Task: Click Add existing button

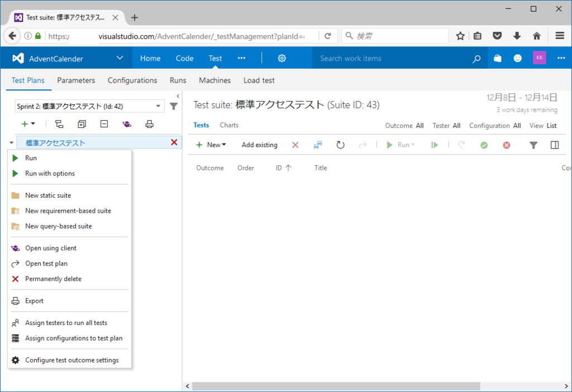Action: (x=259, y=145)
